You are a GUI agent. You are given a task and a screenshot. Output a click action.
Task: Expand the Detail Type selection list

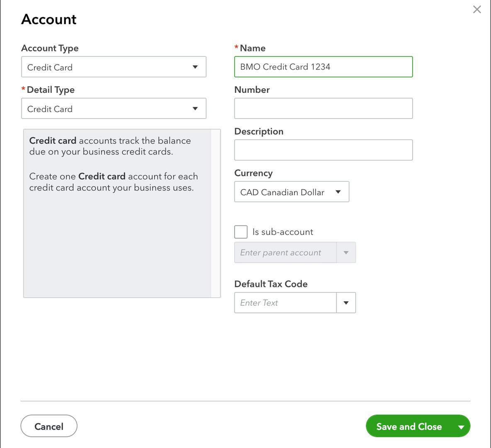point(114,108)
